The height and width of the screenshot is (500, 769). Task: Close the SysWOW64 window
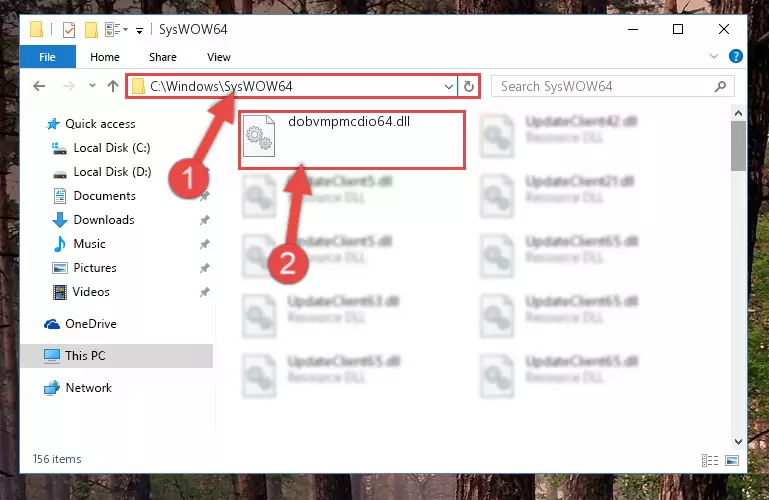click(x=724, y=29)
